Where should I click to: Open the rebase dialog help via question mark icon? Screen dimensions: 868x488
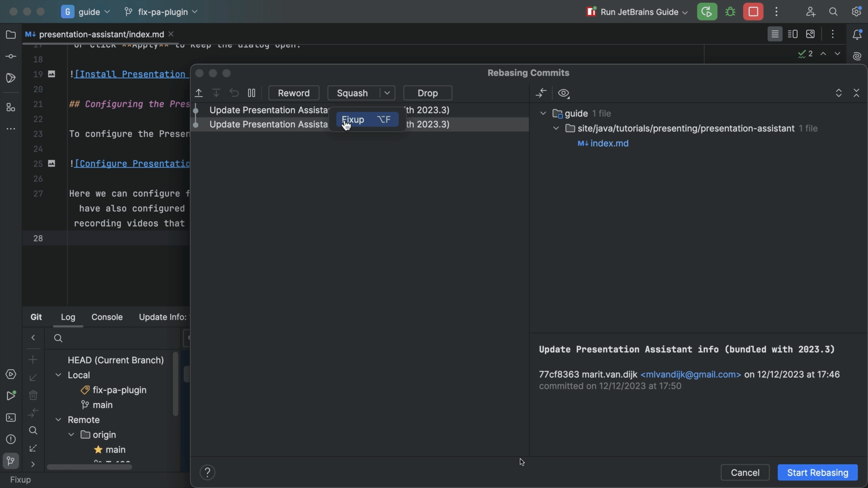coord(207,472)
